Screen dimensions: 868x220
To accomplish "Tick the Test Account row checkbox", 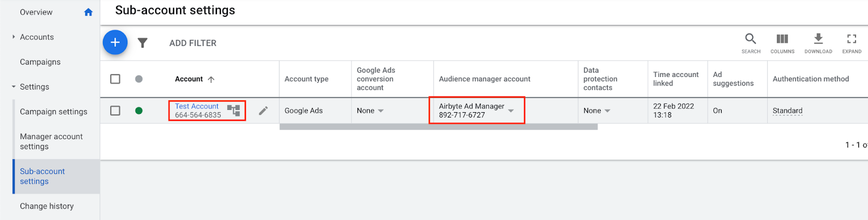I will click(115, 111).
